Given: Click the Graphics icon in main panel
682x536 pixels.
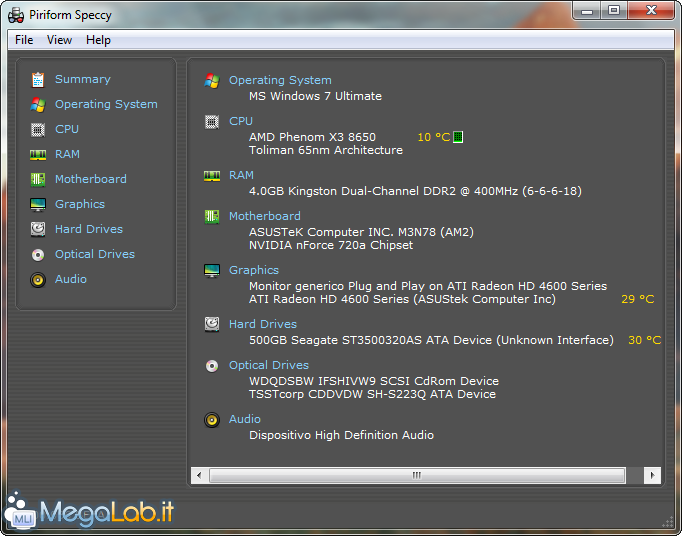Looking at the screenshot, I should pos(212,271).
